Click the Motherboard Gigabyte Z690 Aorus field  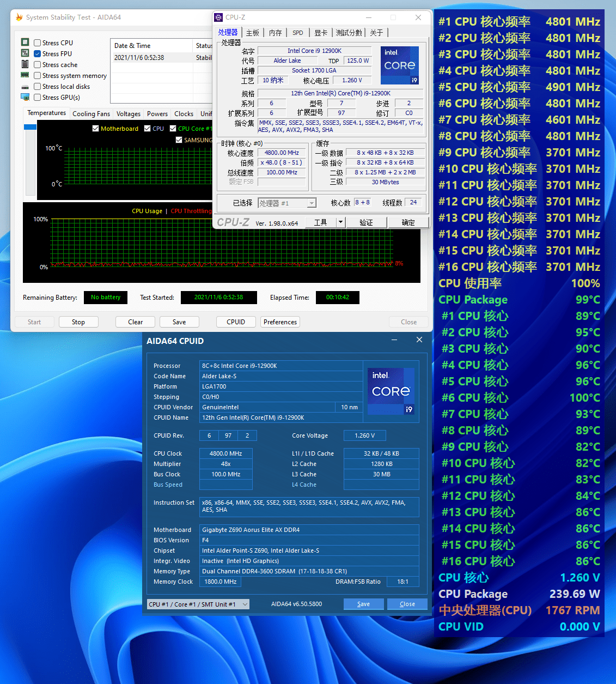[309, 530]
